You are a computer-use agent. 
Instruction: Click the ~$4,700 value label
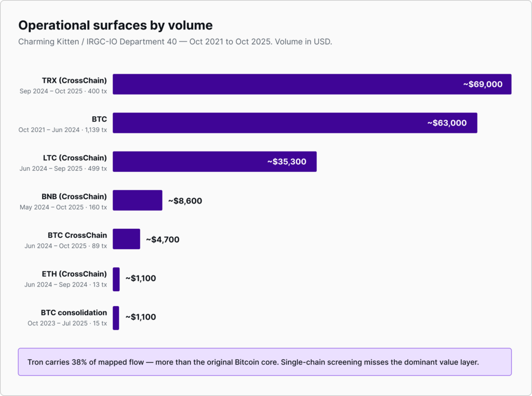(x=163, y=239)
